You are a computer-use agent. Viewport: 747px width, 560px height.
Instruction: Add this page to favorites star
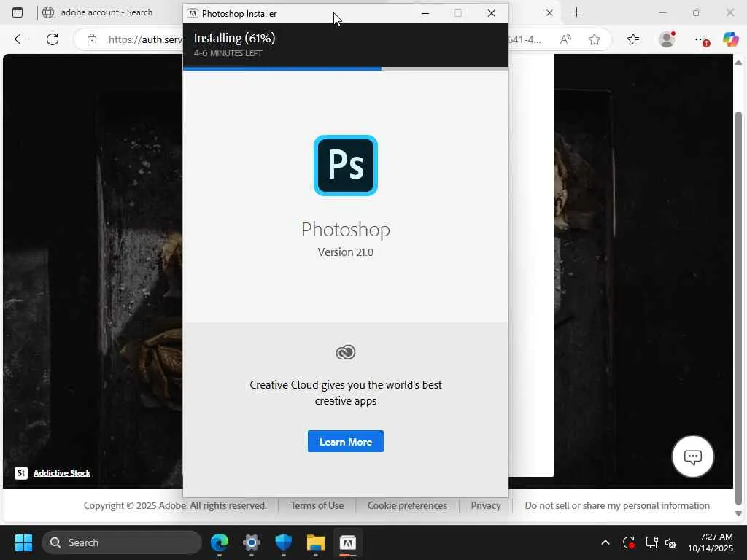[x=594, y=39]
